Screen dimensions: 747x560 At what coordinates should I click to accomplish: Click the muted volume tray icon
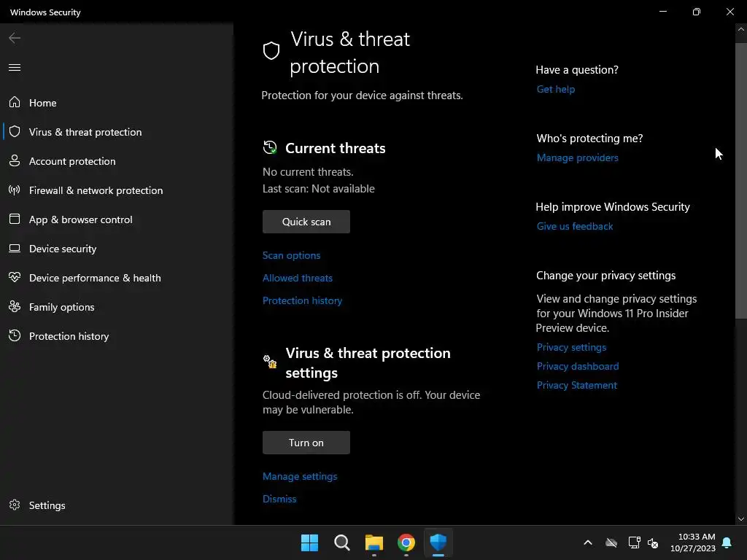tap(653, 542)
